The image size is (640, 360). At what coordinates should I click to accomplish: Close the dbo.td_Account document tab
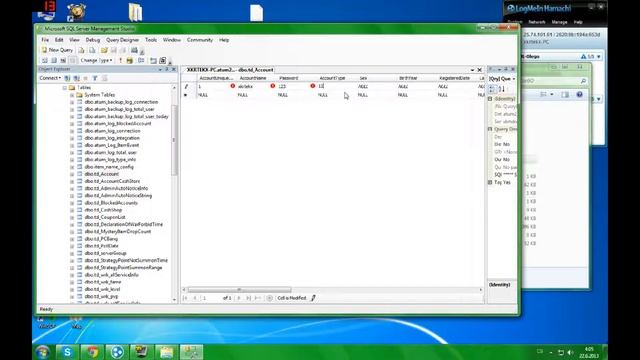tap(480, 70)
